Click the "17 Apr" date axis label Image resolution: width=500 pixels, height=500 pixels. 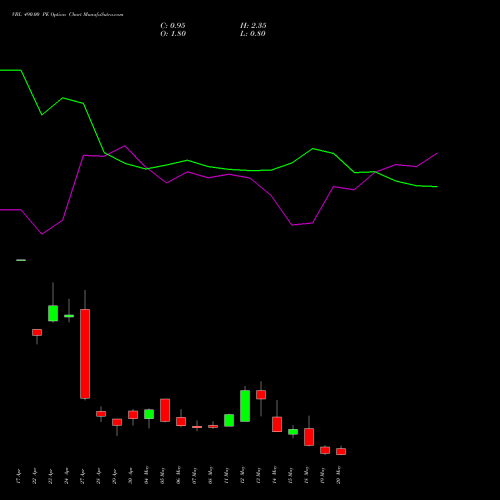point(19,475)
